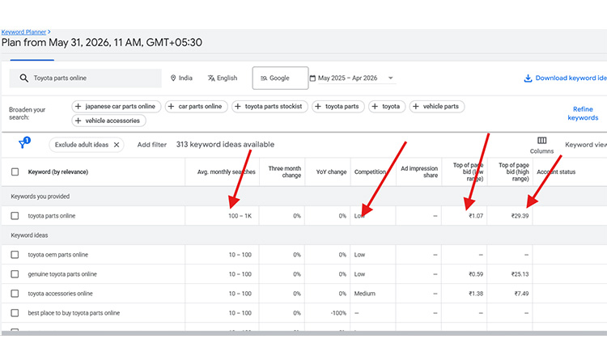
Task: Click the '100 – 1K' monthly searches value
Action: [240, 216]
